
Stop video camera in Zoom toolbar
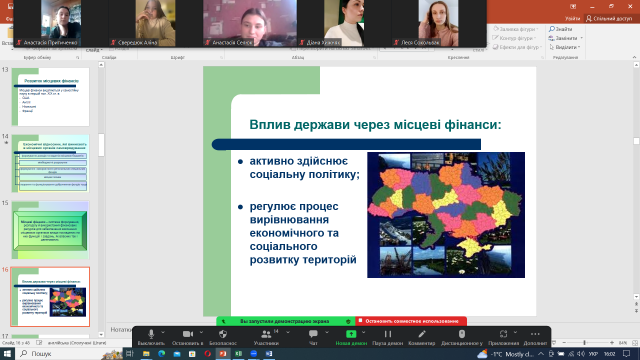pos(188,338)
